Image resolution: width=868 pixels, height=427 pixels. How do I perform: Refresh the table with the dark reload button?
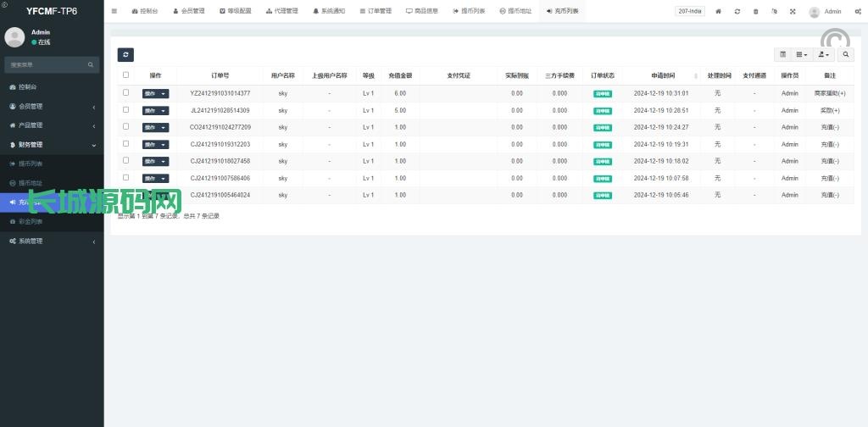click(x=125, y=54)
